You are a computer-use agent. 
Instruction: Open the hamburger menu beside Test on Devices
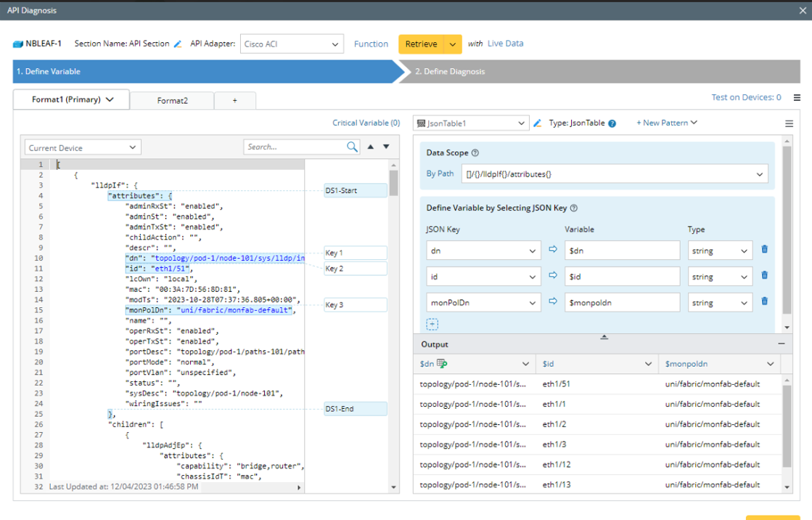pyautogui.click(x=797, y=97)
